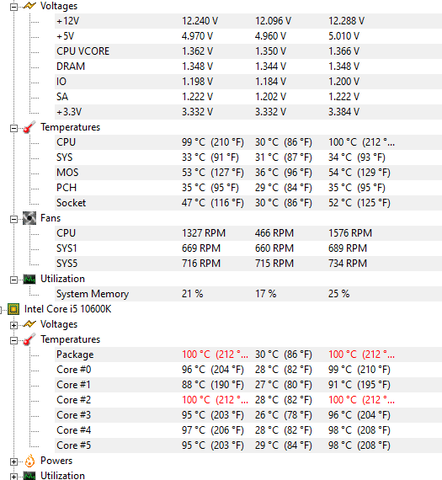Select the System Memory utilization row
442x480 pixels.
pos(248,294)
